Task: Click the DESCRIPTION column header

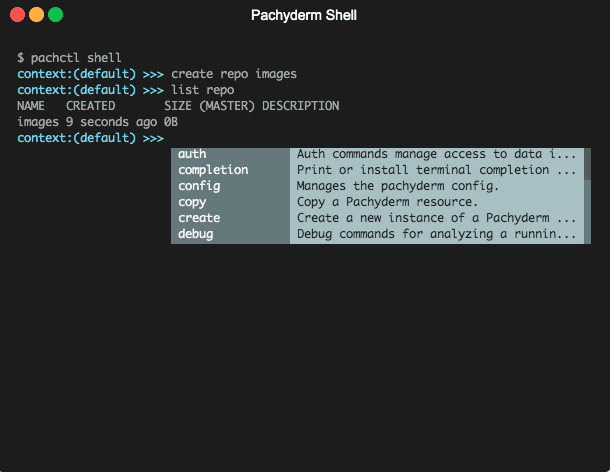Action: [301, 106]
